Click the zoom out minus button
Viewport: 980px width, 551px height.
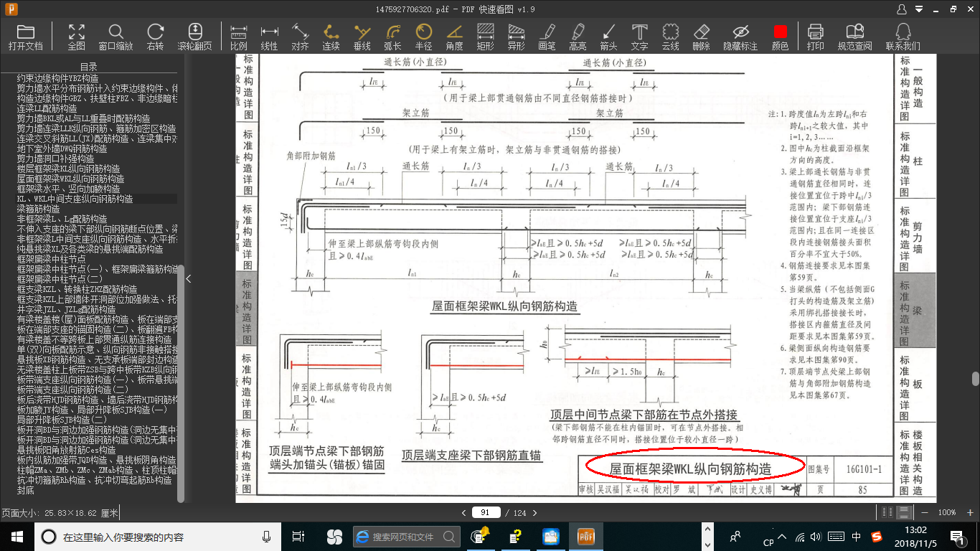point(924,512)
